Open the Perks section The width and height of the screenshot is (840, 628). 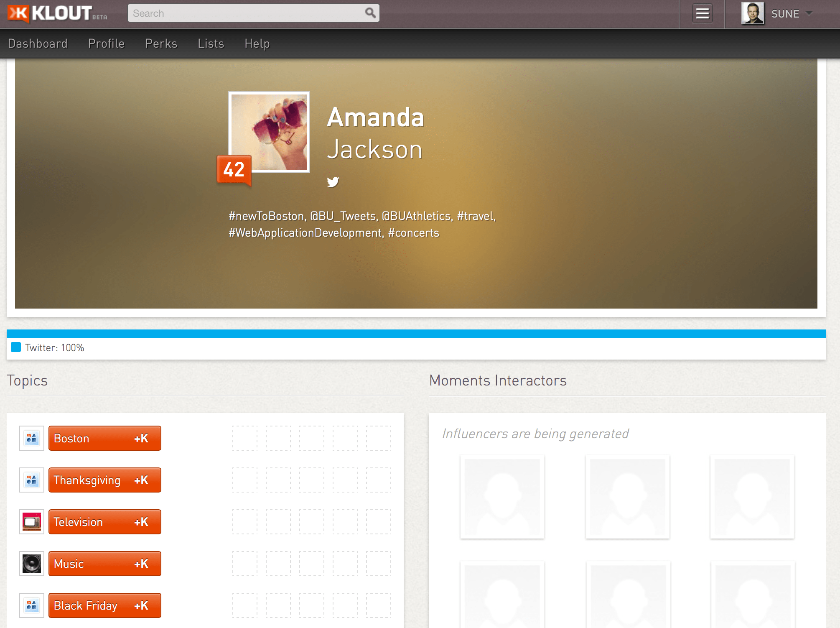[161, 43]
